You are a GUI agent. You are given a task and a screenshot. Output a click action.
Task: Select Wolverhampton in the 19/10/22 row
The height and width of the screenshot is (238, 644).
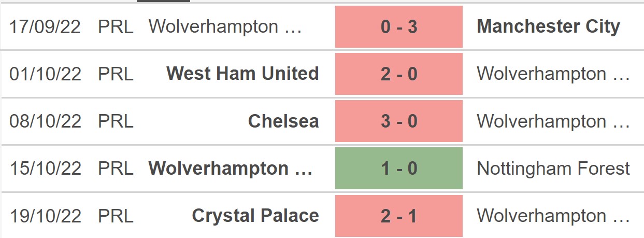(x=553, y=216)
